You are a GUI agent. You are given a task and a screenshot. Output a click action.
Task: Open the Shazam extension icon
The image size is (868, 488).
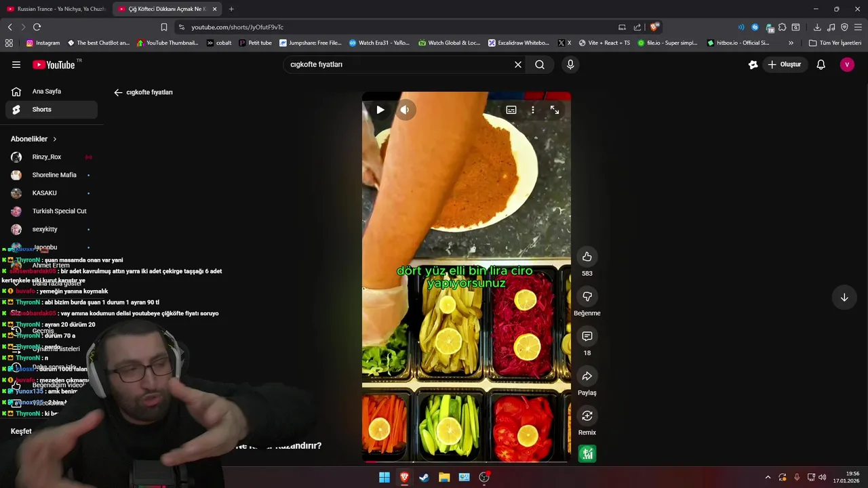point(755,27)
